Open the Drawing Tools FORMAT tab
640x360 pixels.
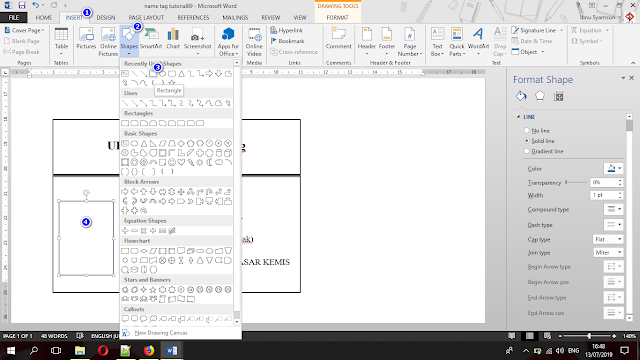338,18
